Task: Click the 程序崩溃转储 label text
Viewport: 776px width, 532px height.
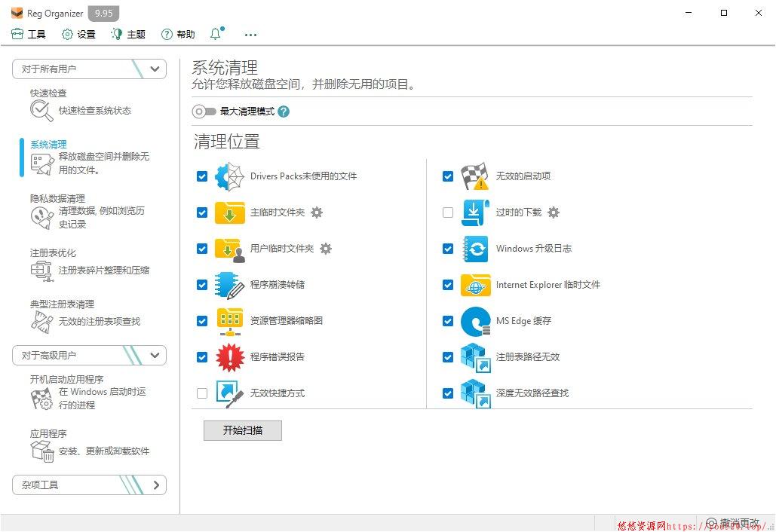Action: (x=278, y=285)
